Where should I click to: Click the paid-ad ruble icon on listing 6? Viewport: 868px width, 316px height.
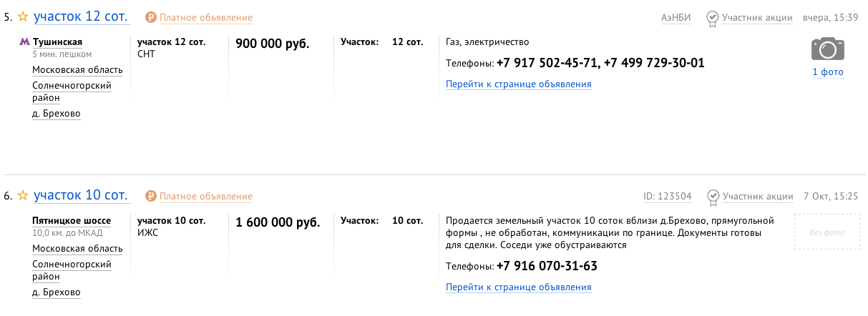click(x=151, y=196)
